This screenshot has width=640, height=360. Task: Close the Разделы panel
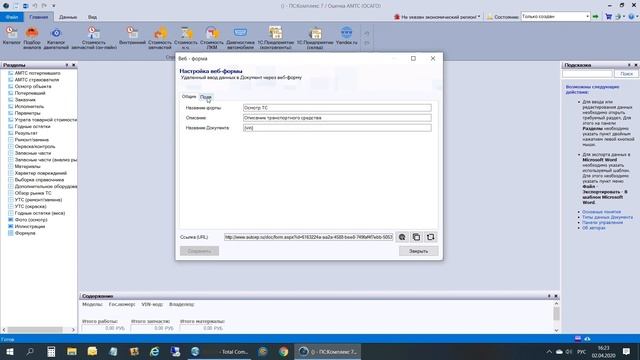73,65
